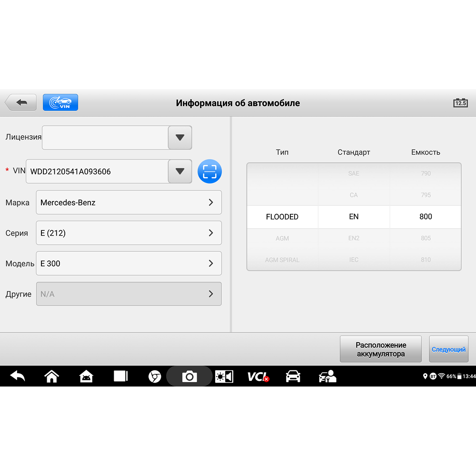
Task: Tap the blue VIN barcode scanner button
Action: [x=209, y=171]
